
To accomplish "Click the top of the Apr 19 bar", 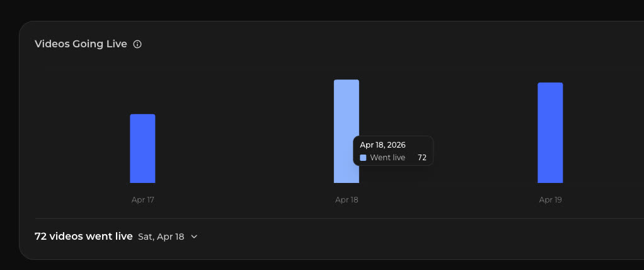I will coord(550,83).
